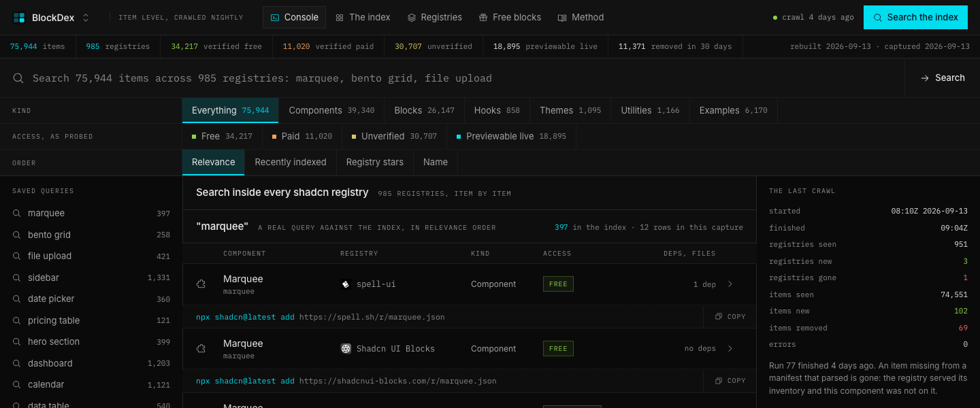This screenshot has width=980, height=408.
Task: Click the Shadcn UI Blocks registry logo
Action: 346,349
